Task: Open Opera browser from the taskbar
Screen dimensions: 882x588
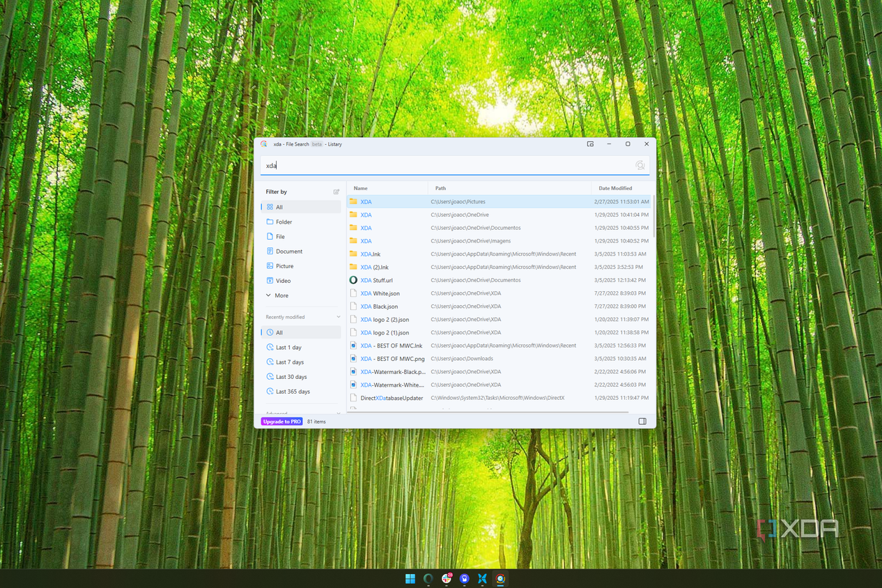Action: (428, 579)
